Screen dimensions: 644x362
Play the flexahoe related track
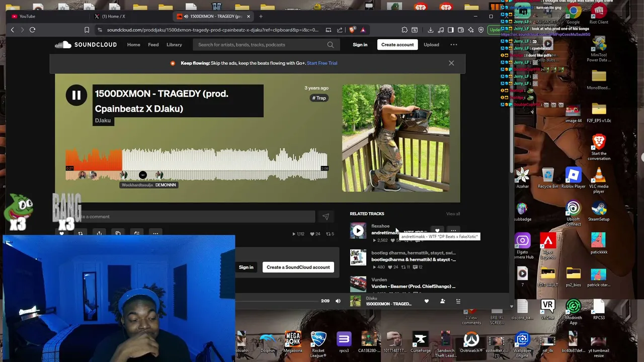[x=358, y=231]
